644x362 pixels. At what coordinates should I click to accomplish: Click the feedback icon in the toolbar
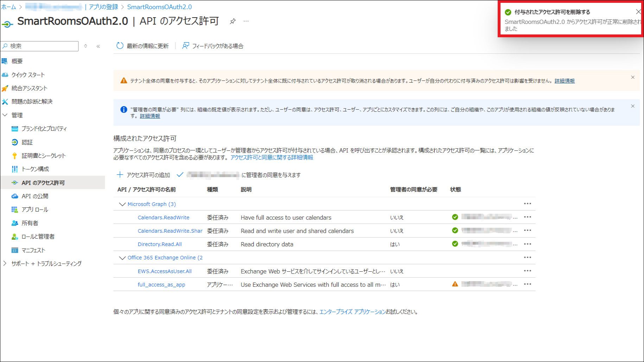click(x=185, y=46)
